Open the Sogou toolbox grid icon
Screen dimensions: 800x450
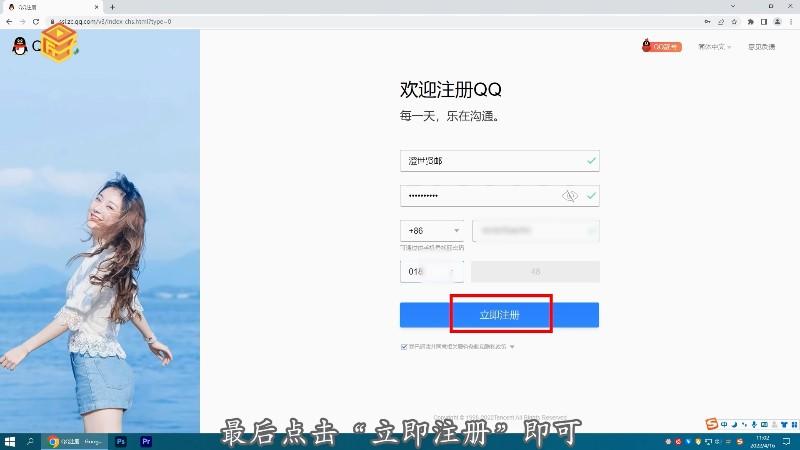pos(794,424)
